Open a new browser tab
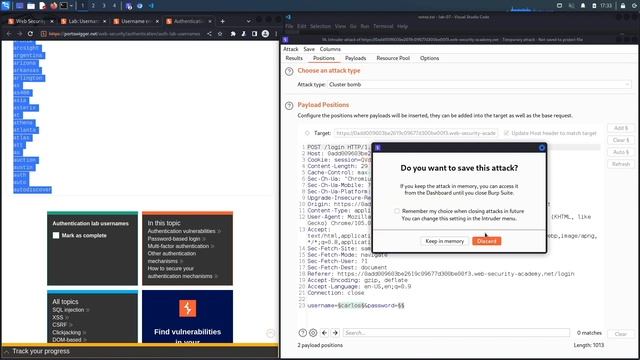Image resolution: width=640 pixels, height=360 pixels. (x=222, y=21)
